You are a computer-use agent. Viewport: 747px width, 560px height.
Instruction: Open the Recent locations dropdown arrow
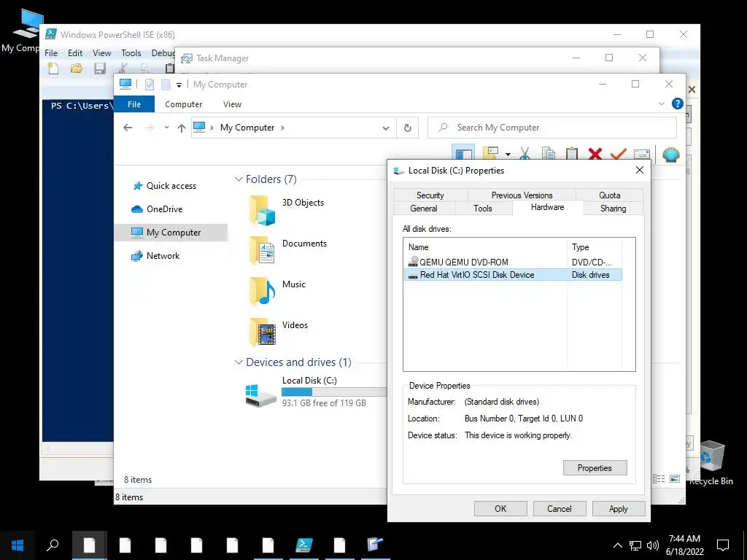pos(166,128)
